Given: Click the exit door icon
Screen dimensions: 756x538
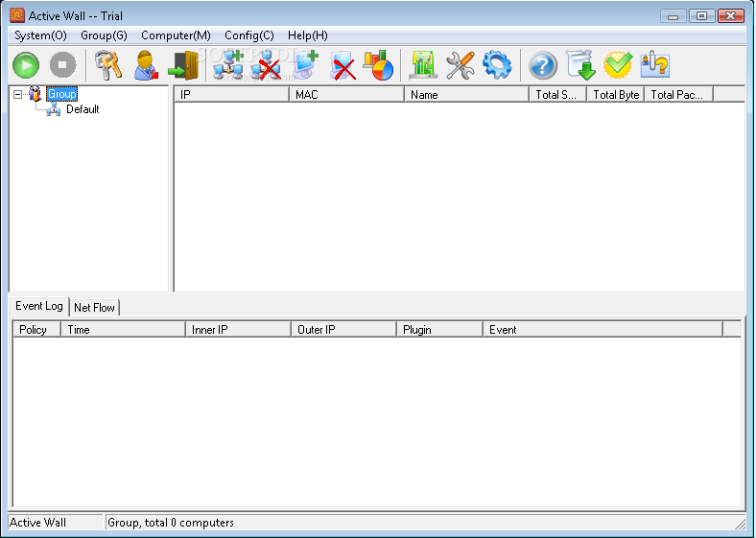Looking at the screenshot, I should 183,65.
